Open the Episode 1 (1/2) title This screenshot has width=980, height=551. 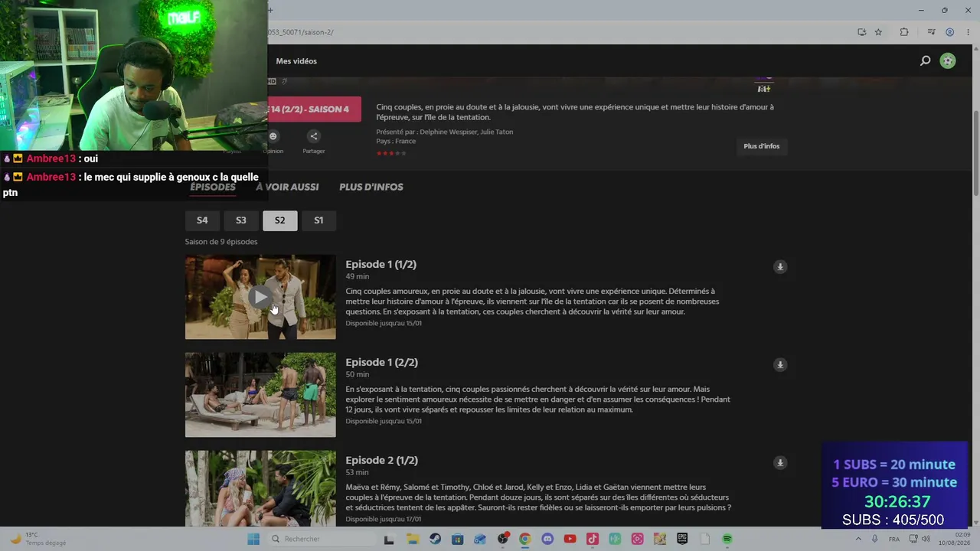(381, 264)
